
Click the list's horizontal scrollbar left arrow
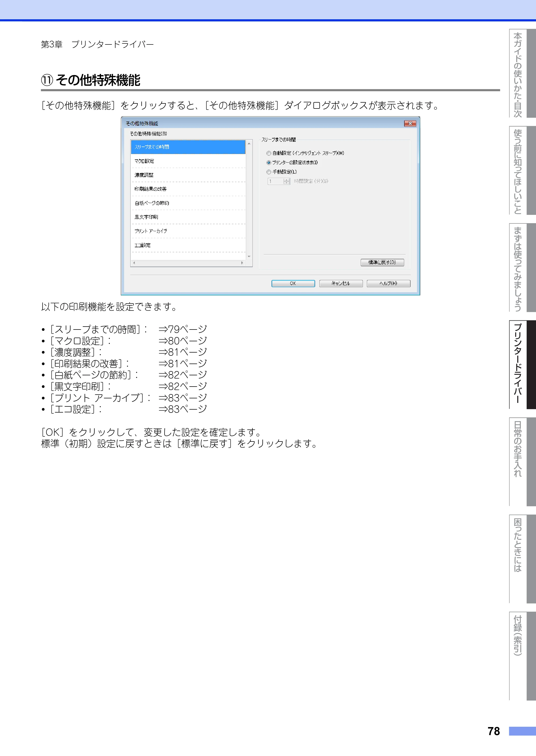click(x=134, y=263)
